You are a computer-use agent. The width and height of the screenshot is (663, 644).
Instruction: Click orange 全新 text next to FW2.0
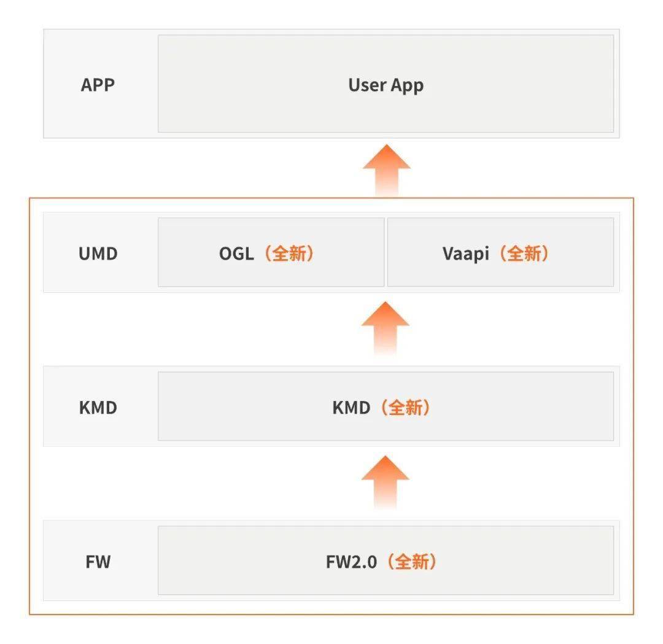pyautogui.click(x=412, y=562)
